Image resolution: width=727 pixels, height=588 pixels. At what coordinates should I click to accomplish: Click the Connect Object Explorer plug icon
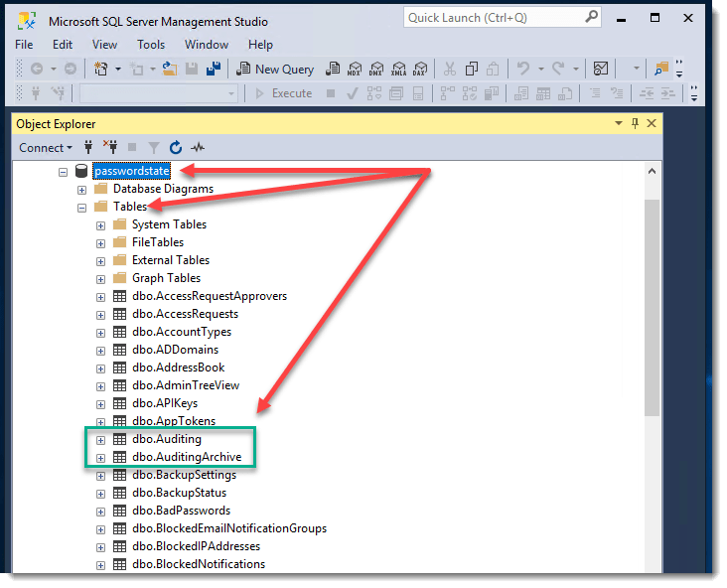[x=88, y=147]
